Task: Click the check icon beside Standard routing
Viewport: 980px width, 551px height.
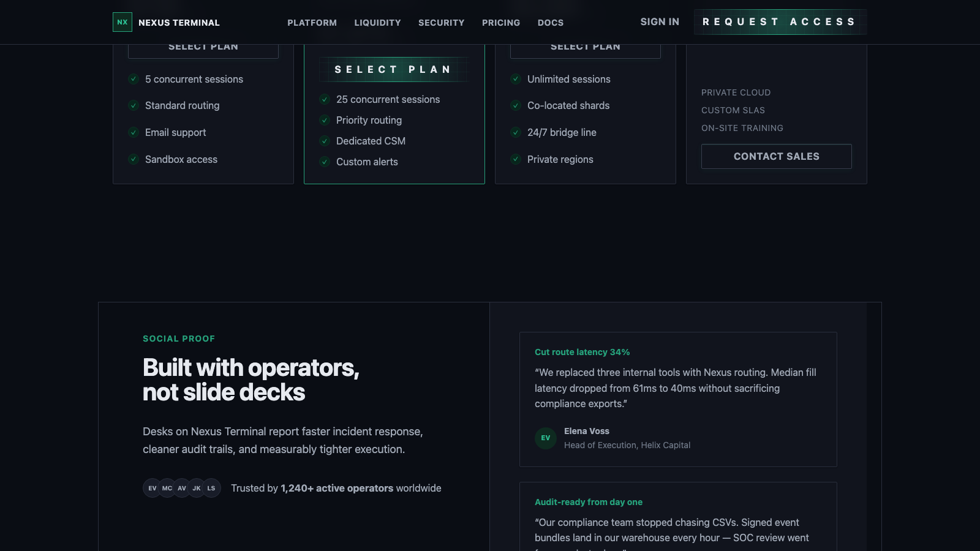Action: click(134, 105)
